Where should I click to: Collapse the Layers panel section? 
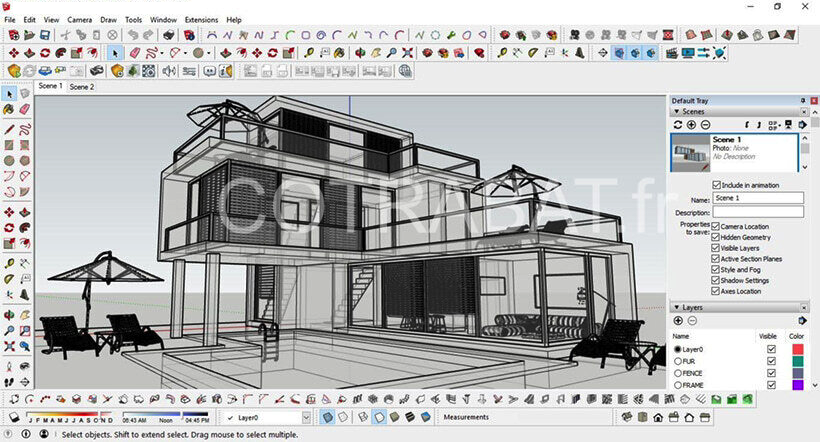click(x=675, y=308)
